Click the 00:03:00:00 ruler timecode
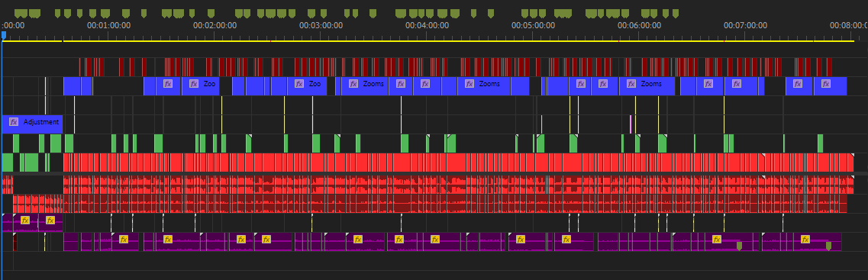The width and height of the screenshot is (868, 280). (x=321, y=25)
